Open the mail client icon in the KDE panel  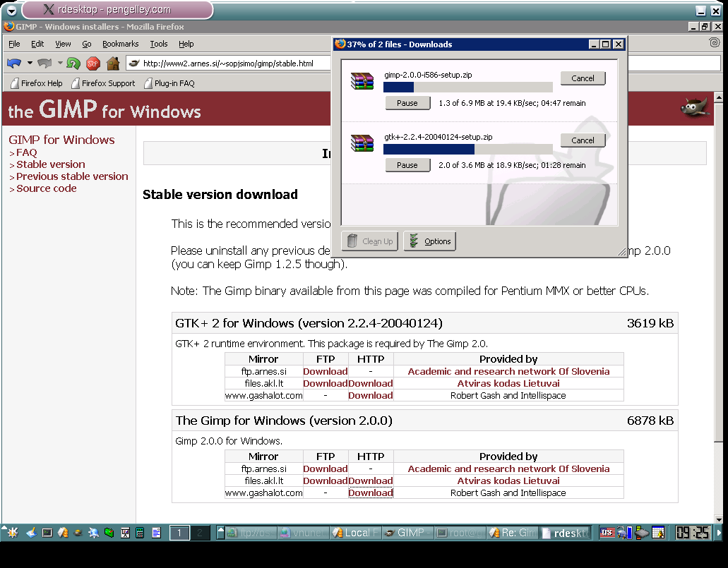[63, 533]
